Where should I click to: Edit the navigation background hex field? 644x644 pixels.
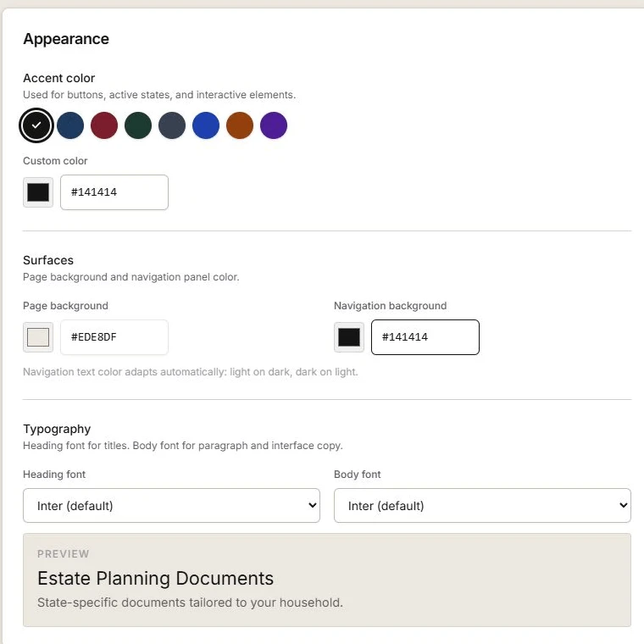(x=425, y=337)
